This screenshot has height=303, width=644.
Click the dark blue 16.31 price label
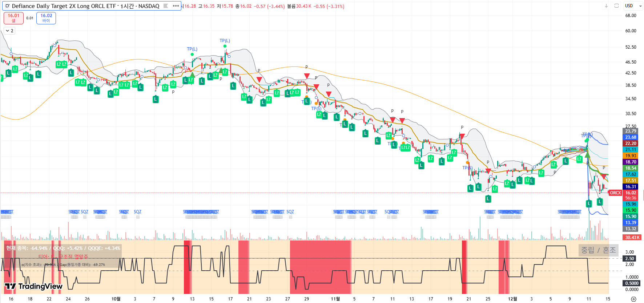tap(631, 187)
